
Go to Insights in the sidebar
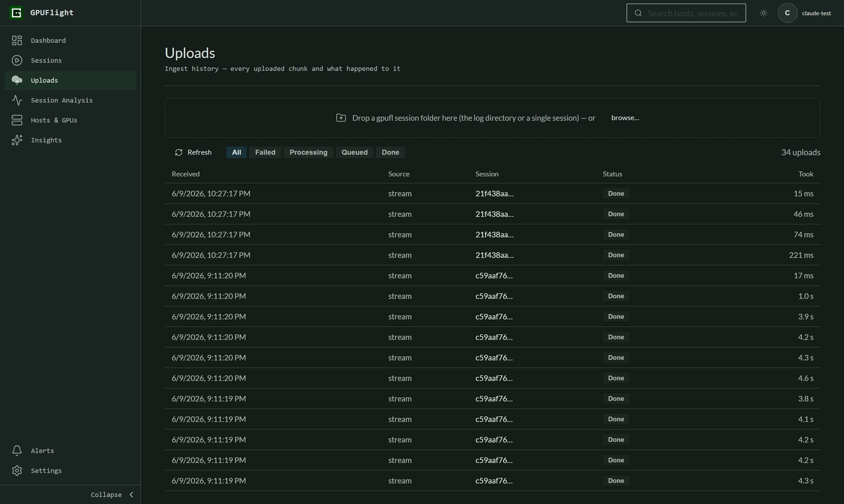(x=70, y=140)
